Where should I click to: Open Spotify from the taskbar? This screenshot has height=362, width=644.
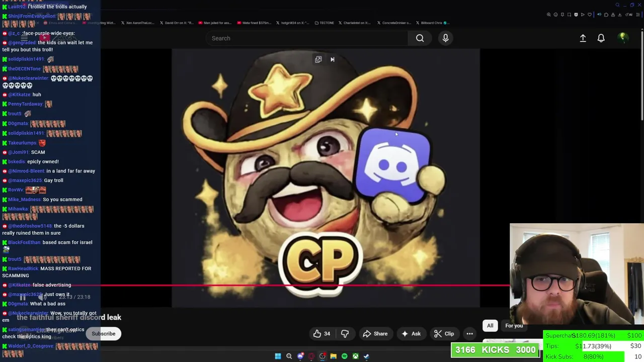pos(344,356)
